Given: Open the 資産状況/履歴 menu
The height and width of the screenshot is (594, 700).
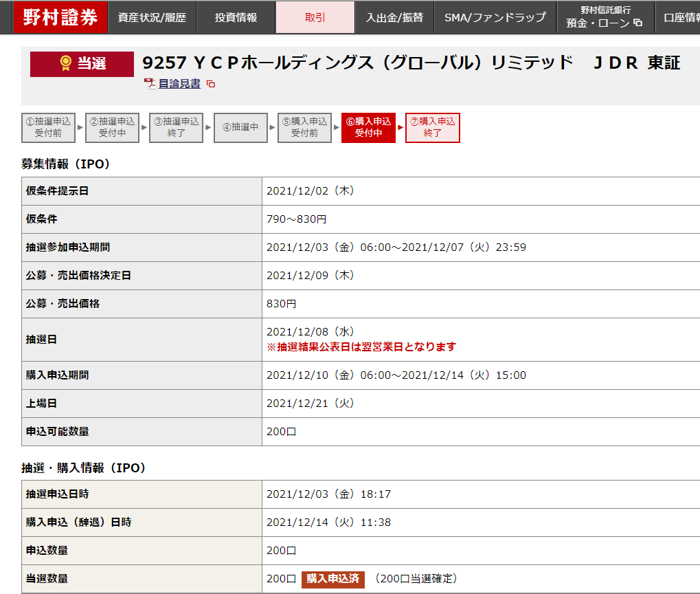Looking at the screenshot, I should click(x=152, y=17).
